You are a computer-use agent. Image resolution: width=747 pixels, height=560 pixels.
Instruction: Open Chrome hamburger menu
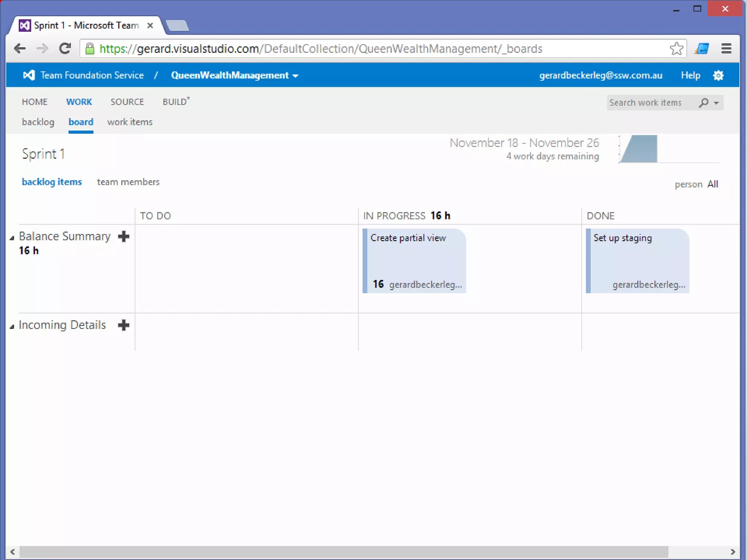click(726, 48)
